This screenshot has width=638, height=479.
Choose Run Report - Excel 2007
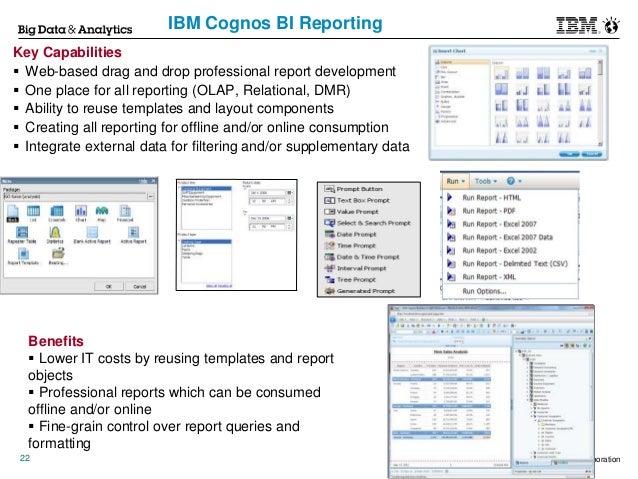tap(509, 224)
